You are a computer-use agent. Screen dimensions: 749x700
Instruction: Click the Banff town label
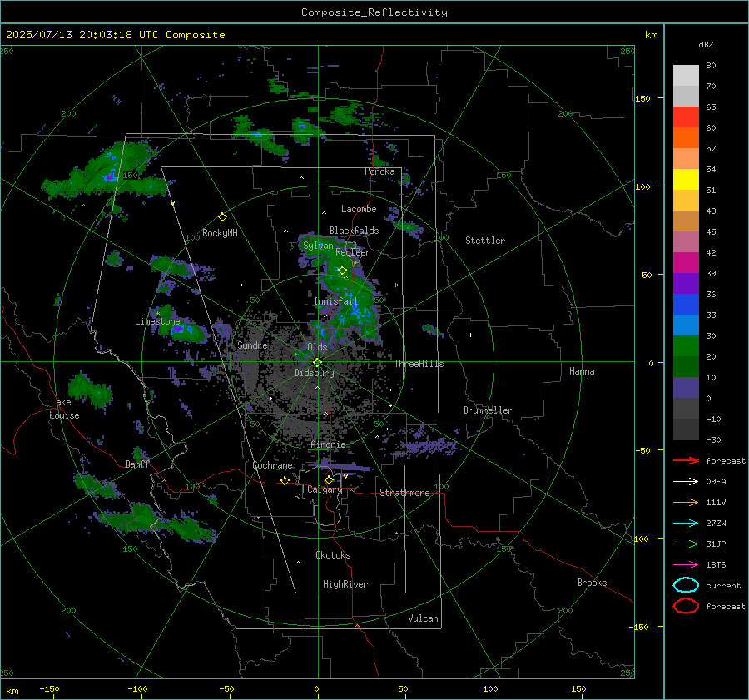[137, 464]
